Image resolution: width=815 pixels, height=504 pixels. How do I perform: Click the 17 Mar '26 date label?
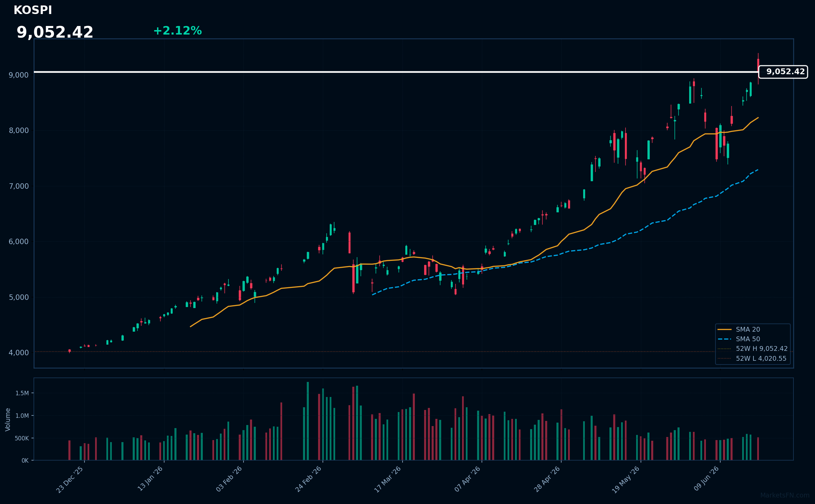387,480
